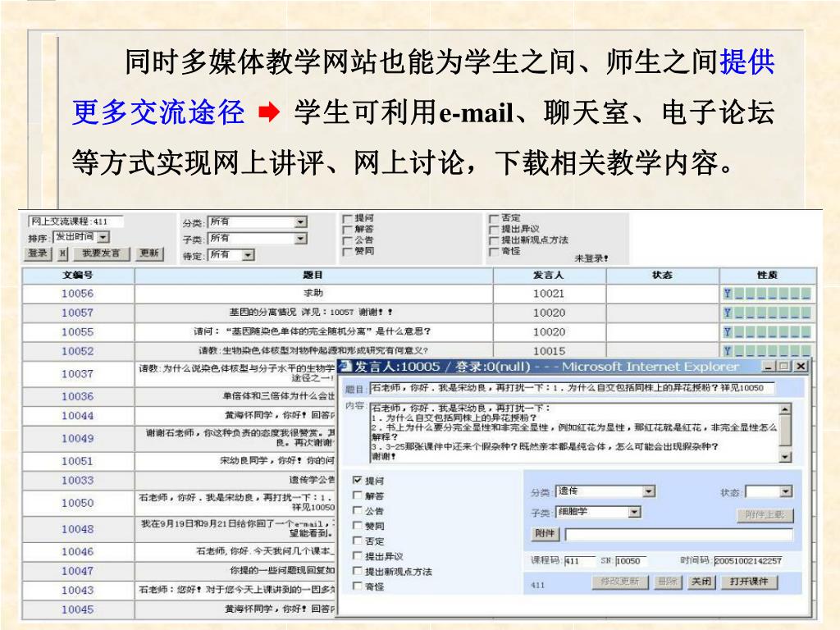This screenshot has width=840, height=630.
Task: Click the 题目 column header
Action: tap(313, 276)
